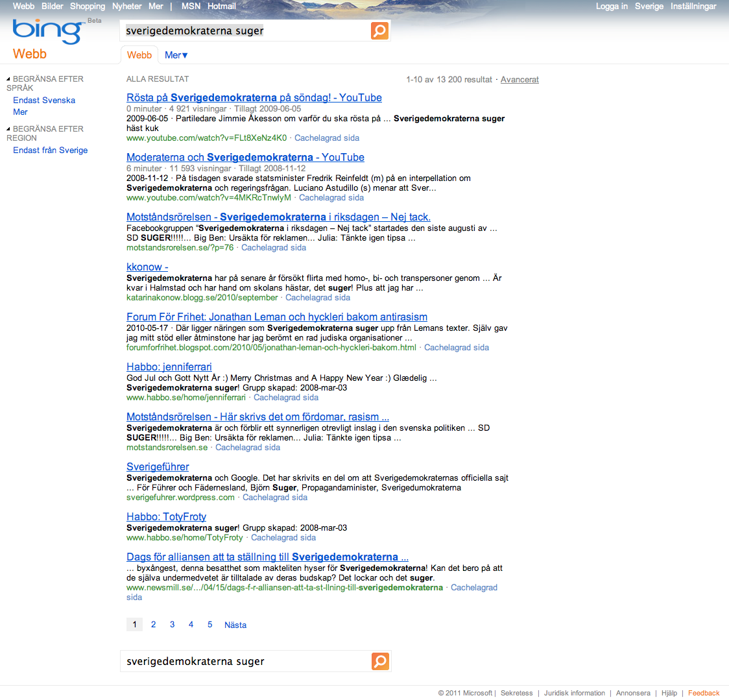This screenshot has width=729, height=700.
Task: Click the © 2011 Microsoft footer text
Action: (x=465, y=693)
